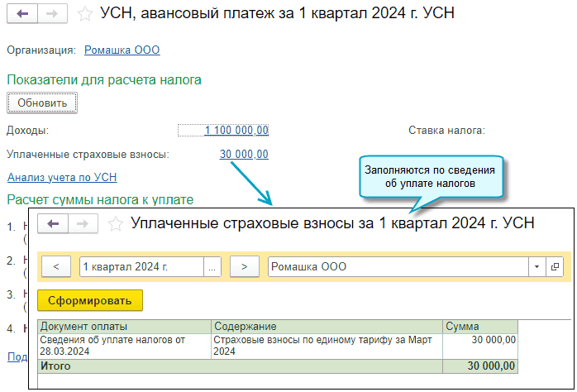Click forward arrow in УСН авансовый платеж window
Viewport: 577px width, 392px height.
[52, 14]
